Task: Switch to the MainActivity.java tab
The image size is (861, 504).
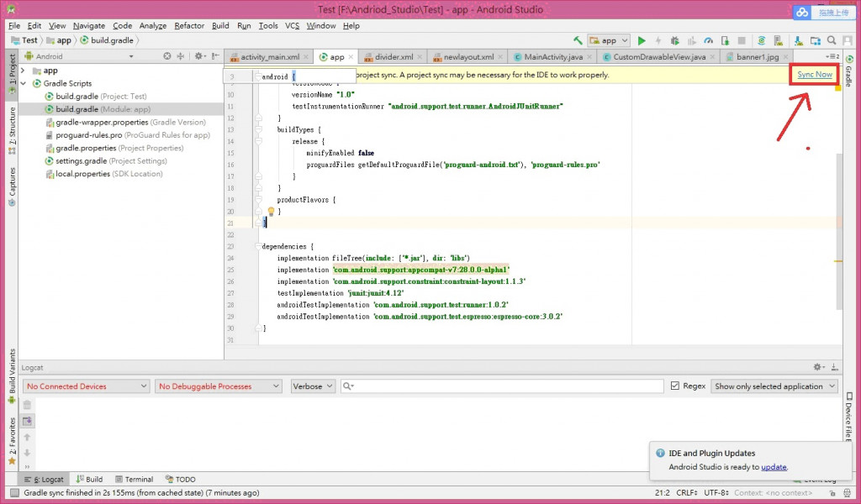Action: tap(552, 56)
